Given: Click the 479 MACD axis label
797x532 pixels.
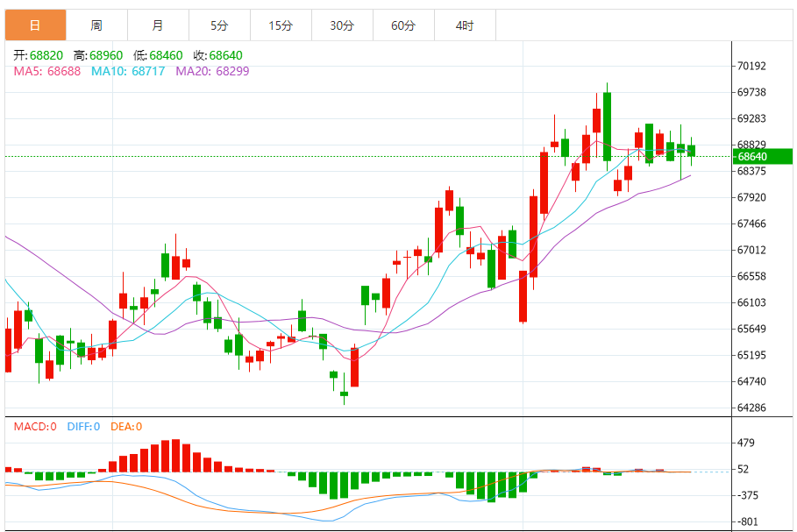Looking at the screenshot, I should point(745,443).
